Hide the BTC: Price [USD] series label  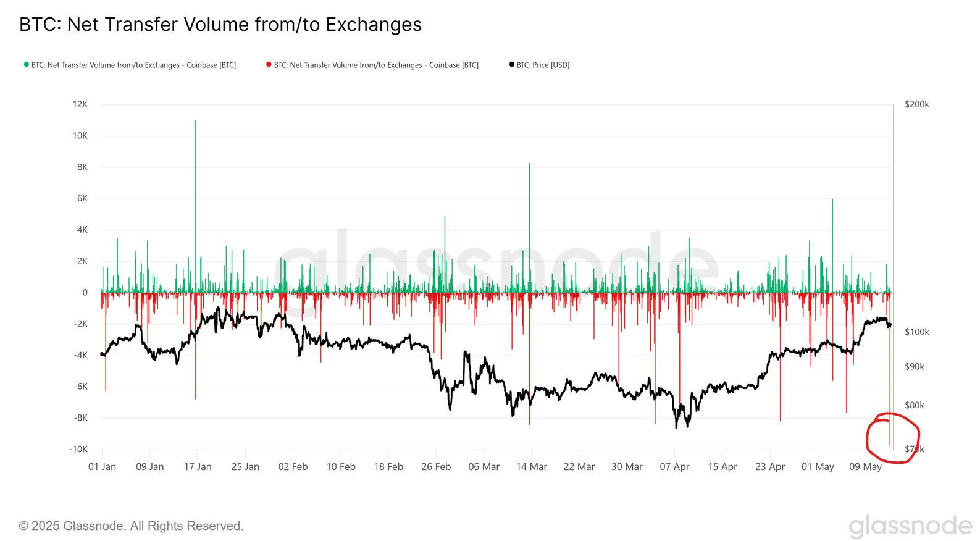click(543, 65)
